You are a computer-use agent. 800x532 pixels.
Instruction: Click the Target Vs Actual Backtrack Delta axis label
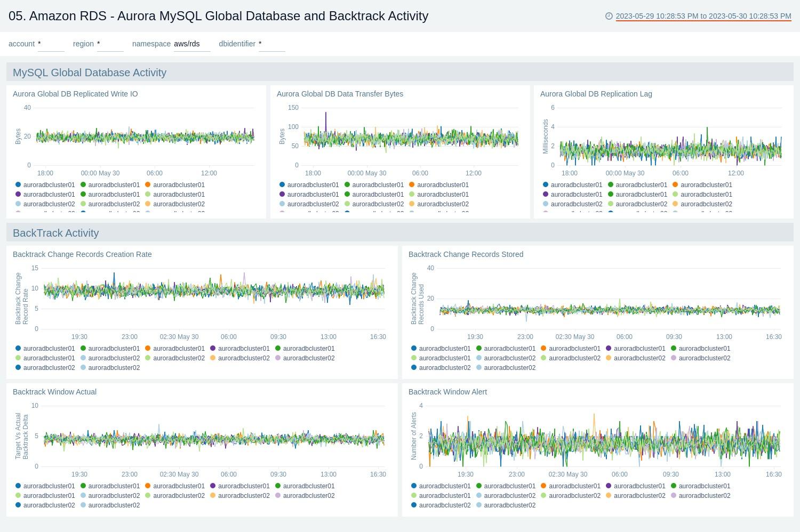point(22,436)
